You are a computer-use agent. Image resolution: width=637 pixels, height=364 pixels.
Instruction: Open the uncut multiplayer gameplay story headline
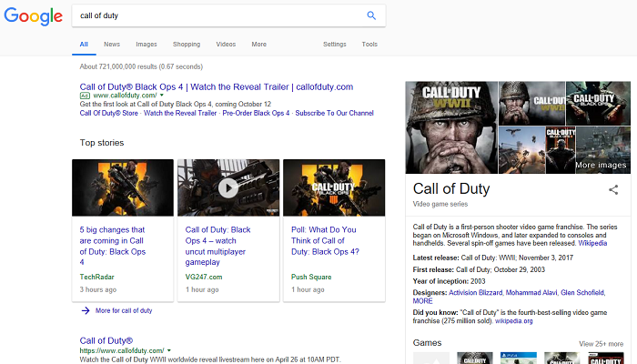point(217,246)
